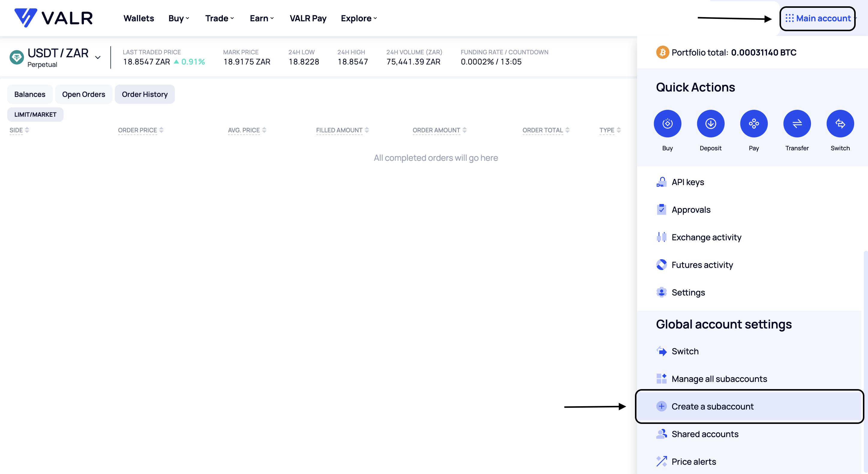This screenshot has width=868, height=474.
Task: Click the Transfer quick action icon
Action: pyautogui.click(x=797, y=123)
